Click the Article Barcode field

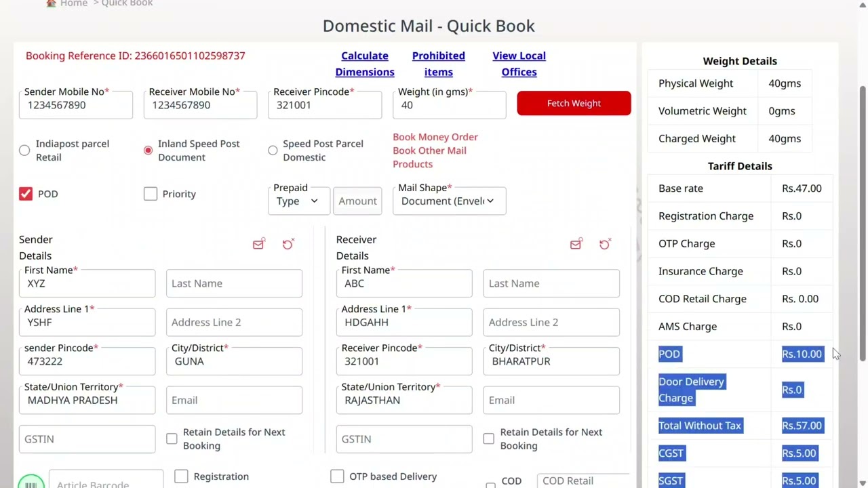(x=106, y=479)
